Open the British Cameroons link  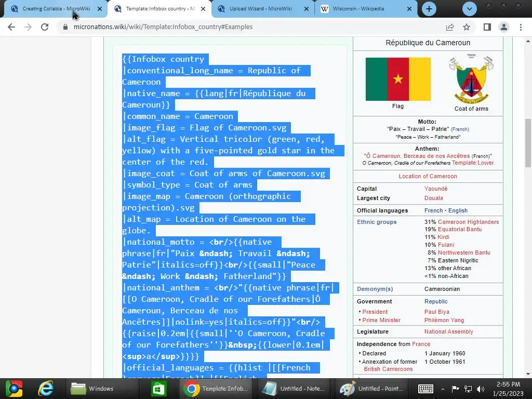click(x=388, y=369)
